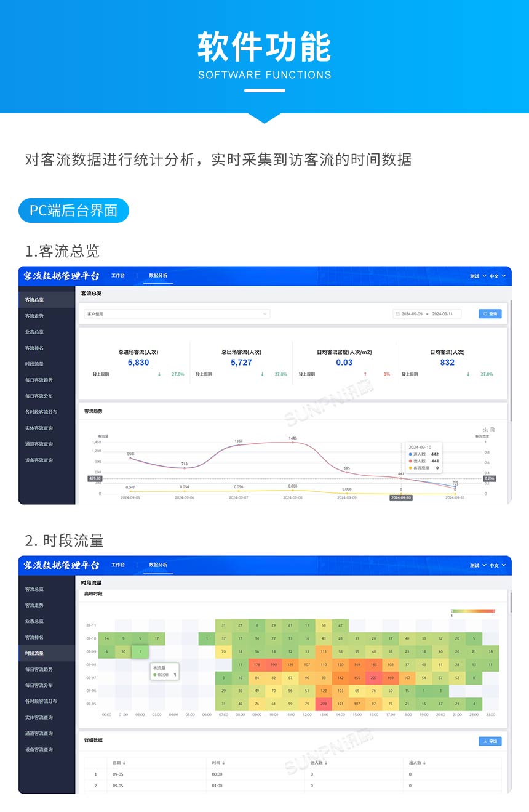Click the data report icon beside the chart download icon

tap(492, 430)
